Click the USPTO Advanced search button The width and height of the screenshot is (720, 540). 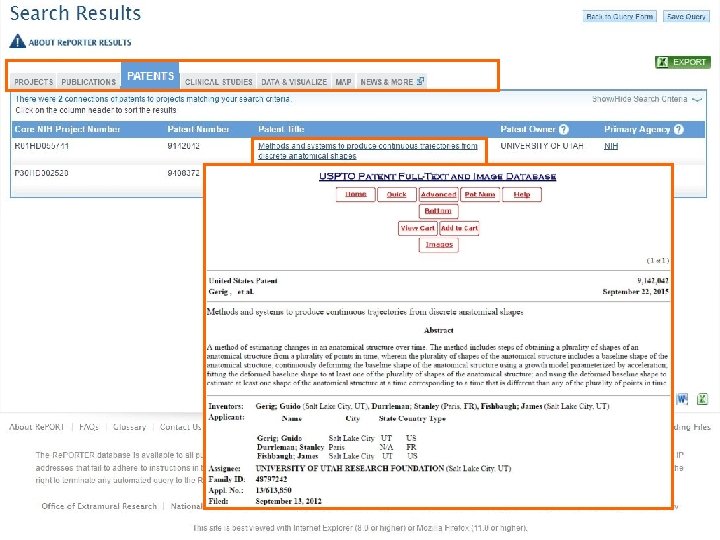pos(438,194)
